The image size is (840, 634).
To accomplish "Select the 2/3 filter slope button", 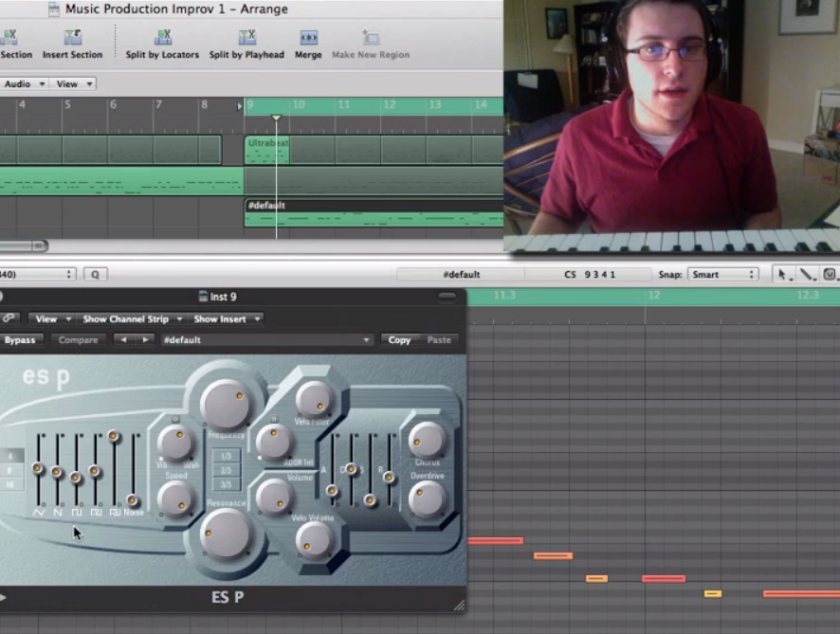I will (x=226, y=471).
